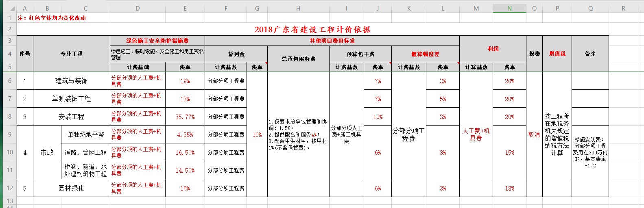644x208 pixels.
Task: Select the 15% profit rate cell
Action: (510, 152)
